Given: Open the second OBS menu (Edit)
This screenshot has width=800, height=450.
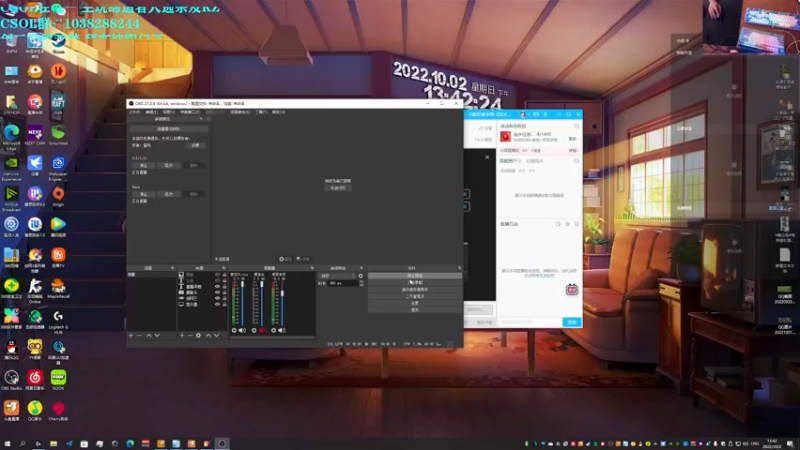Looking at the screenshot, I should 152,112.
